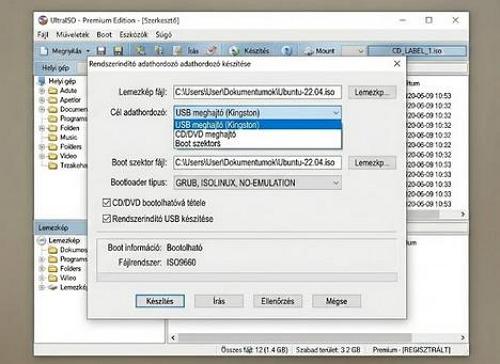Image resolution: width=500 pixels, height=364 pixels.
Task: Click the Ellenőrzés button
Action: 278,301
